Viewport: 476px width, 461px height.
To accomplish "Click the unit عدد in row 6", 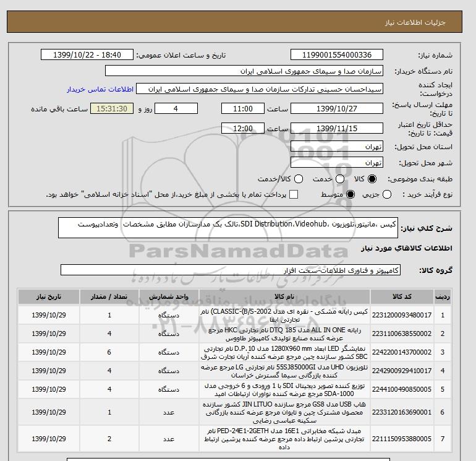I will pos(169,412).
